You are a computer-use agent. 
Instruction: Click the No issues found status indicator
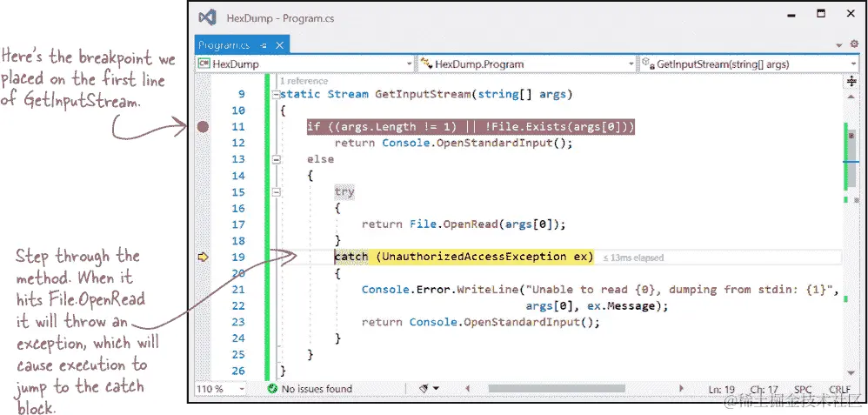click(x=310, y=389)
